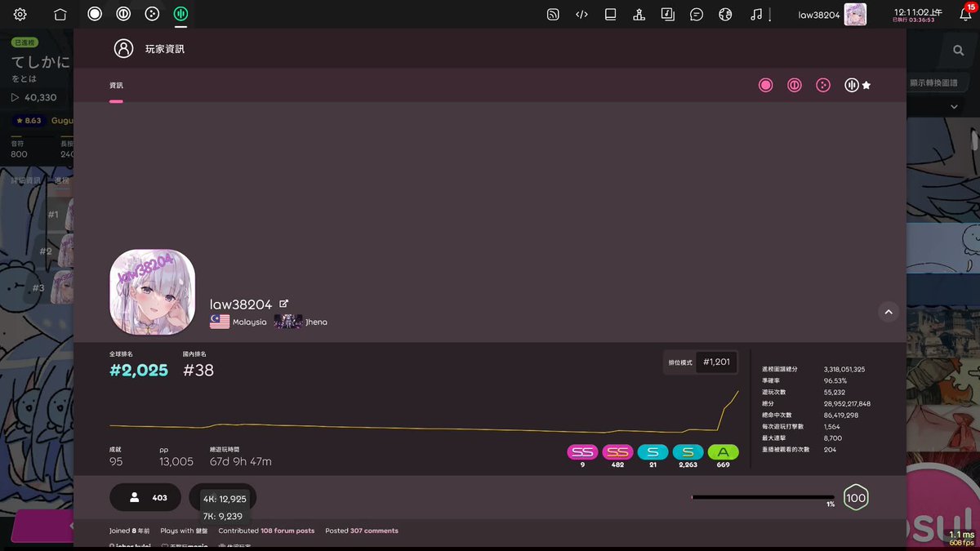
Task: Click the profile player icon beside 玩家資訊
Action: [123, 48]
